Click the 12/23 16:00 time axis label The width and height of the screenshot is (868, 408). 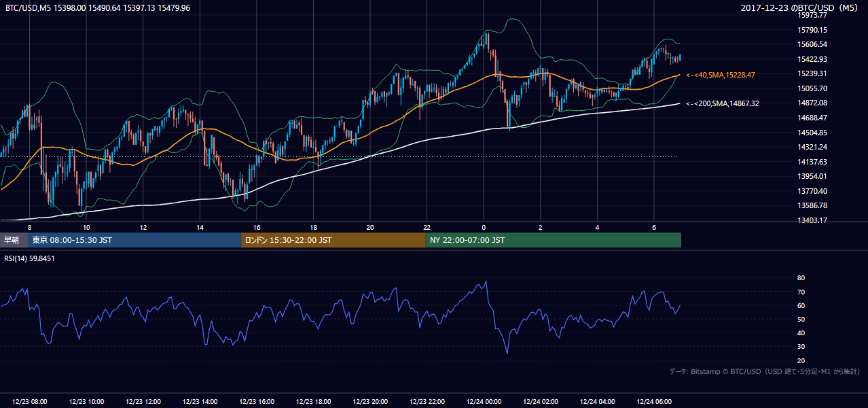(x=257, y=401)
